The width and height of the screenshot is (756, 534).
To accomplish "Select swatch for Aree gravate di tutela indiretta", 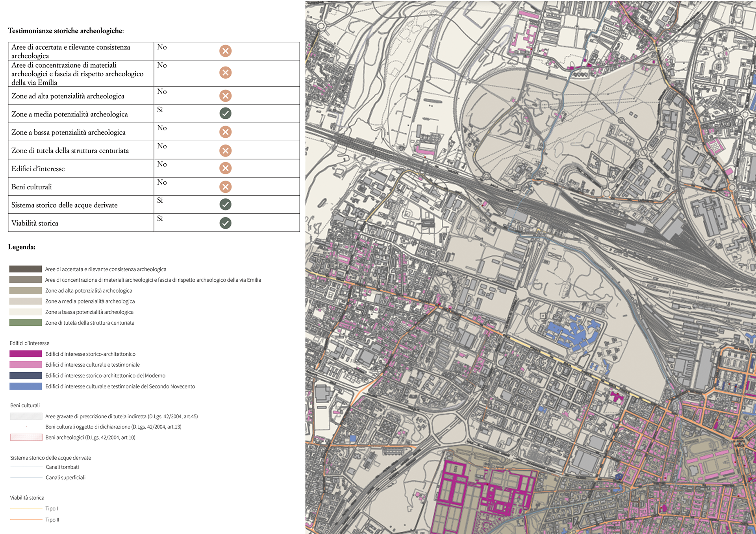I will coord(26,416).
